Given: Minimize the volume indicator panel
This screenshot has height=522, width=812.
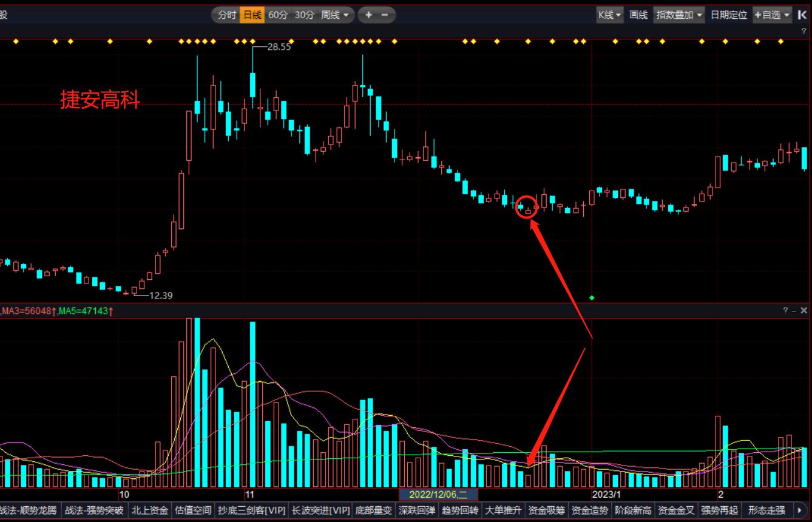Looking at the screenshot, I should (x=794, y=311).
